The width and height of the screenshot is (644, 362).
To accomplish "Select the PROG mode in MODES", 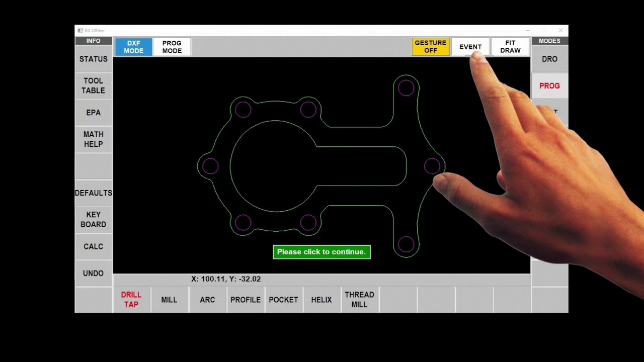I will [549, 86].
